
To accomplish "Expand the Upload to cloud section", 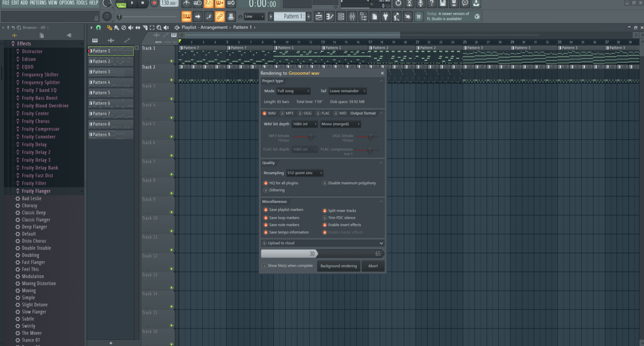I will [381, 243].
